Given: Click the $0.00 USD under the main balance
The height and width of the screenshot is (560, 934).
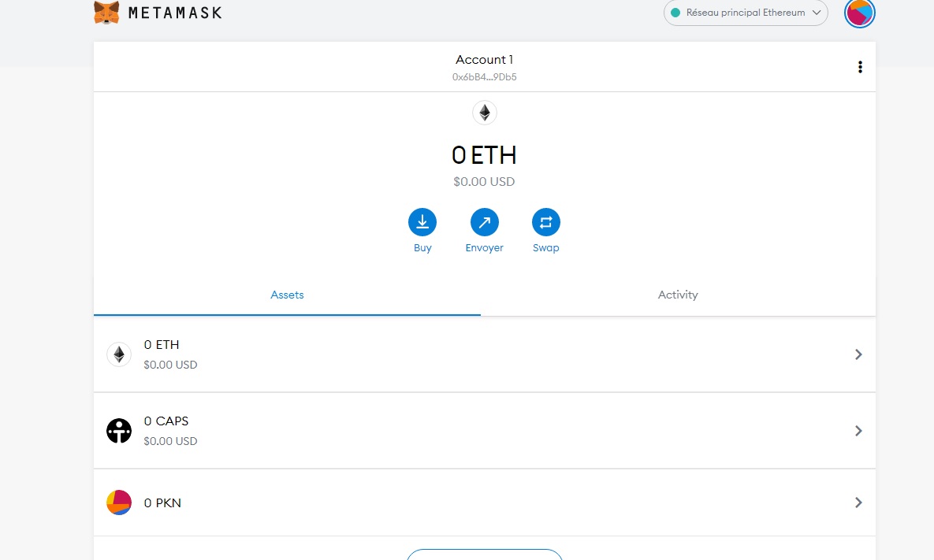Looking at the screenshot, I should tap(484, 181).
